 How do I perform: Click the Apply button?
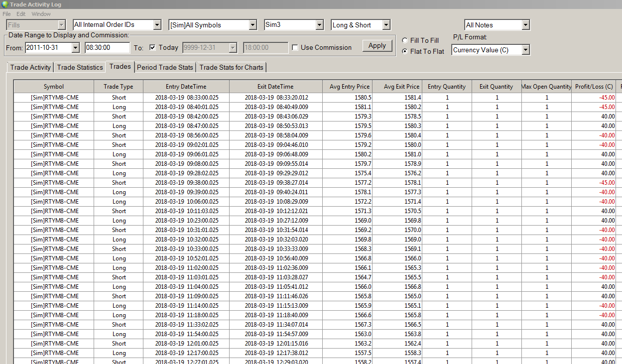click(377, 46)
